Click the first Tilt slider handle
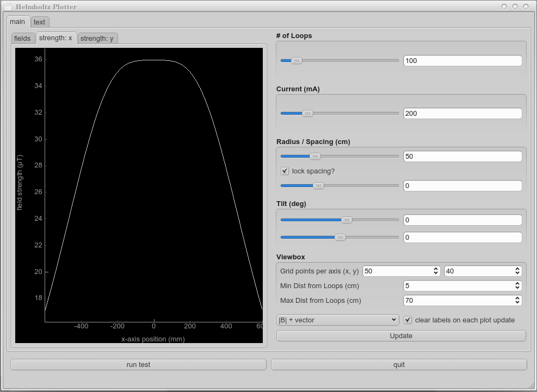Viewport: 537px width, 392px height. click(x=347, y=220)
